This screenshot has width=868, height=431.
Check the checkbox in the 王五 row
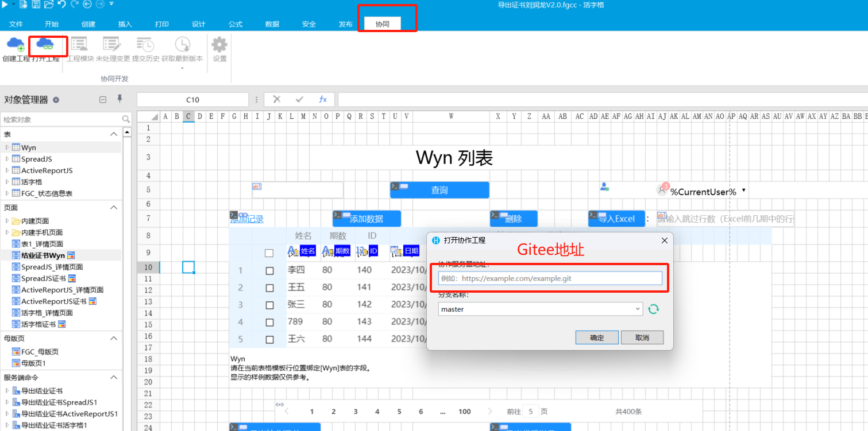pos(269,288)
